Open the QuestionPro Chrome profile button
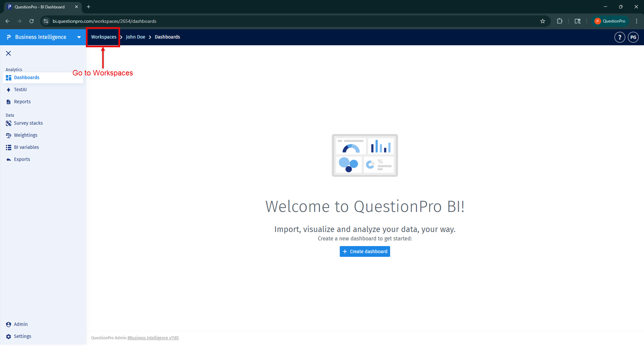644x346 pixels. [610, 21]
